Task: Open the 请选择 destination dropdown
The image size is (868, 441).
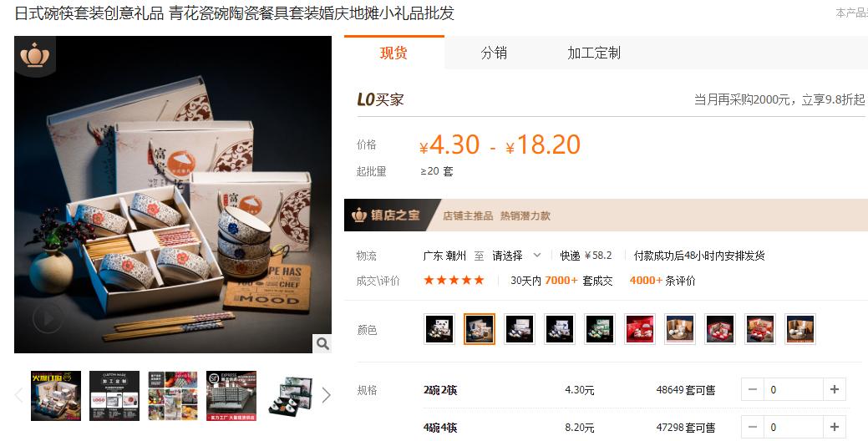Action: click(516, 256)
